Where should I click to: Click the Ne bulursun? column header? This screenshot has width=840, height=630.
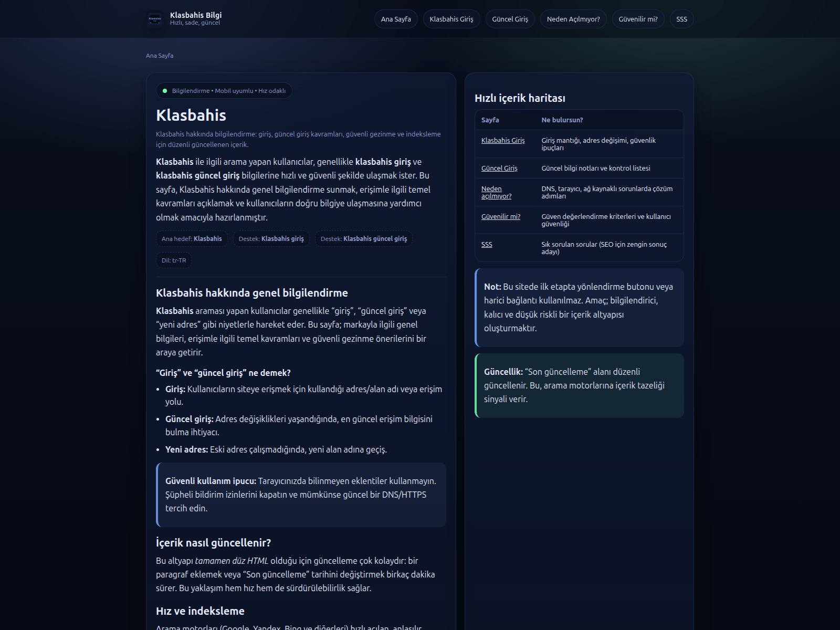[x=562, y=120]
